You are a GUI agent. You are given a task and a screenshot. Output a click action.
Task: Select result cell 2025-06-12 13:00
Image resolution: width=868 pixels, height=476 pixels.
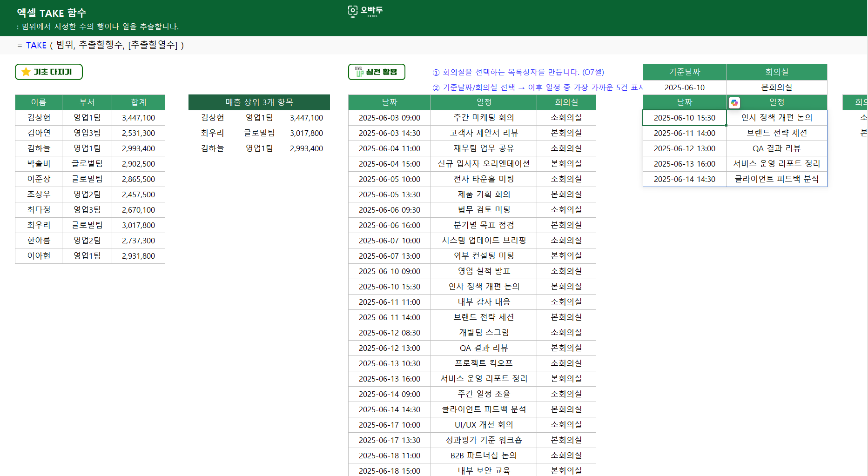pyautogui.click(x=684, y=148)
